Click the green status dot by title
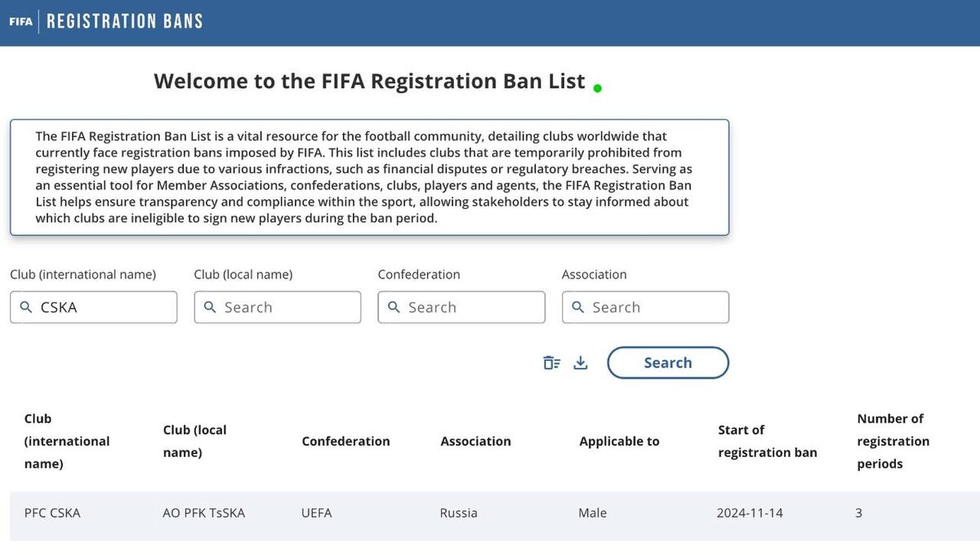This screenshot has height=555, width=980. tap(598, 88)
